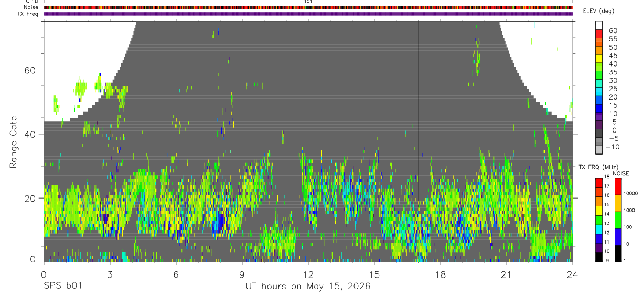Click the x-axis tick label 24
The width and height of the screenshot is (644, 297).
[x=573, y=274]
